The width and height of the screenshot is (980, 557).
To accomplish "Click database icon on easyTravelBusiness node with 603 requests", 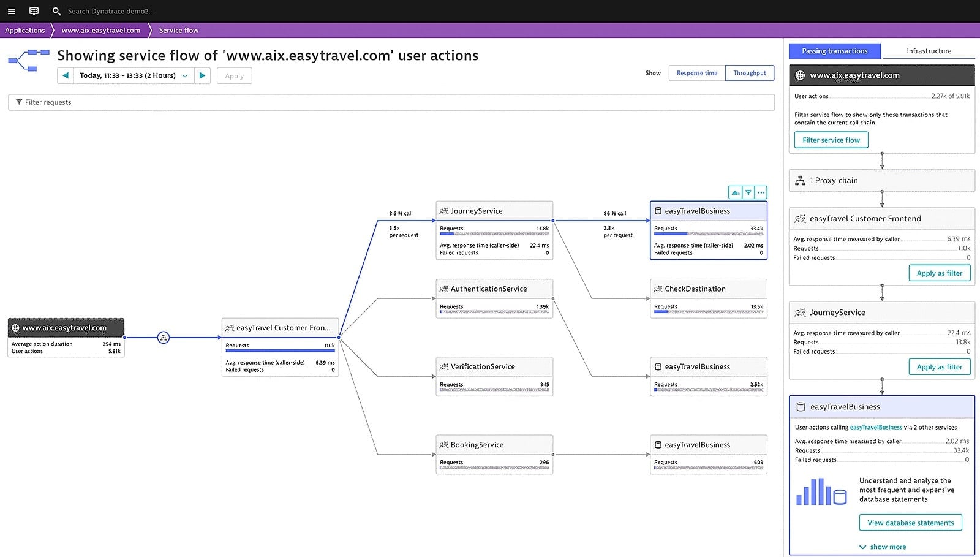I will coord(658,445).
